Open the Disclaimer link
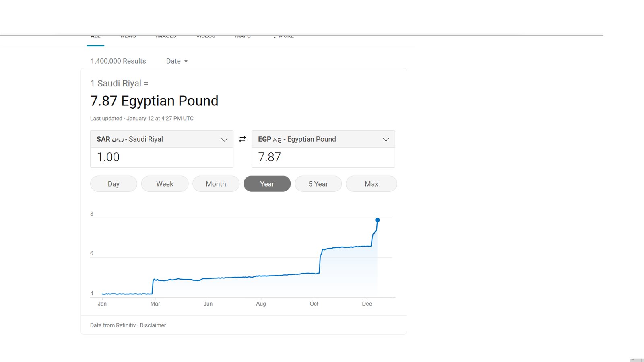 point(153,325)
